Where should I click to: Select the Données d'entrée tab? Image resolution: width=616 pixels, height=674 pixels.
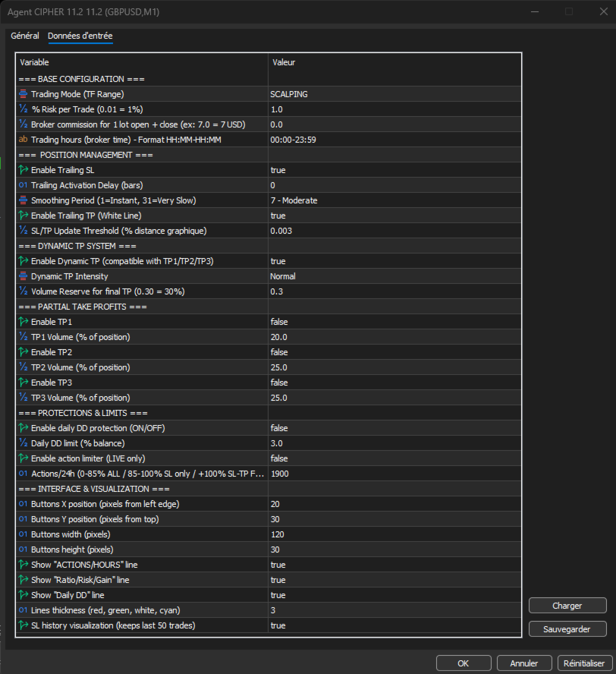[x=80, y=36]
